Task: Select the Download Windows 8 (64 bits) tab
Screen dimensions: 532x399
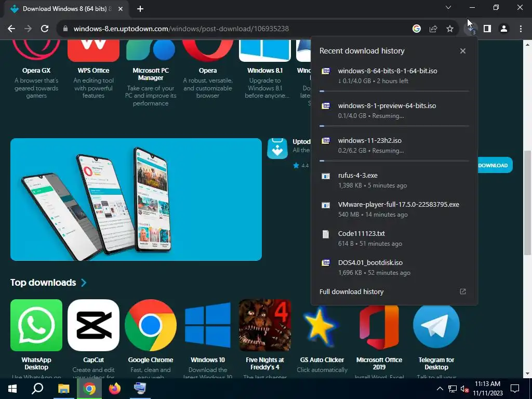Action: tap(66, 9)
